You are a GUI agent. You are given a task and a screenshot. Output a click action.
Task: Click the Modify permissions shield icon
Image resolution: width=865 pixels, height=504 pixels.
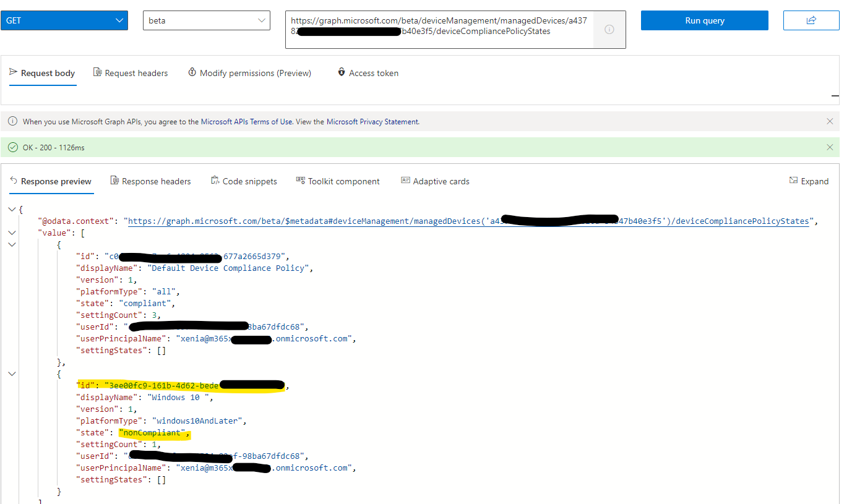(192, 72)
